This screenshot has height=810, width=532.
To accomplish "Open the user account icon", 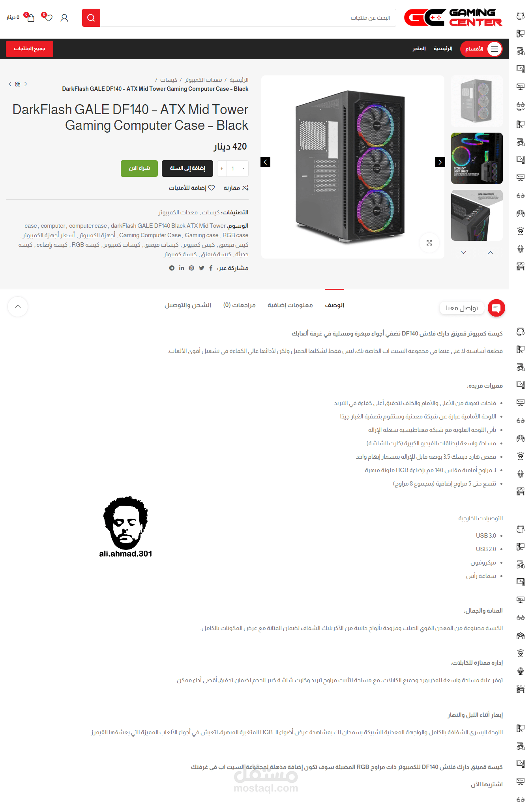I will tap(64, 18).
